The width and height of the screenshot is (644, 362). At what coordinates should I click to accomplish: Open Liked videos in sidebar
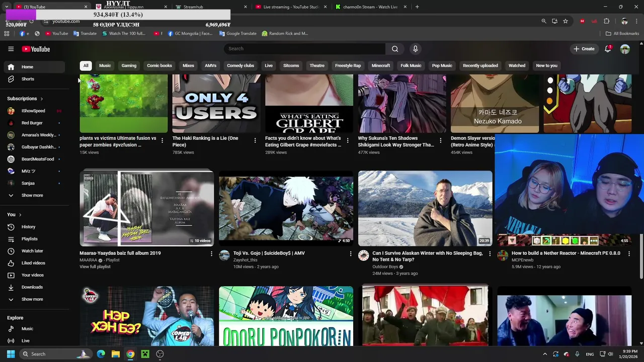[x=33, y=263]
